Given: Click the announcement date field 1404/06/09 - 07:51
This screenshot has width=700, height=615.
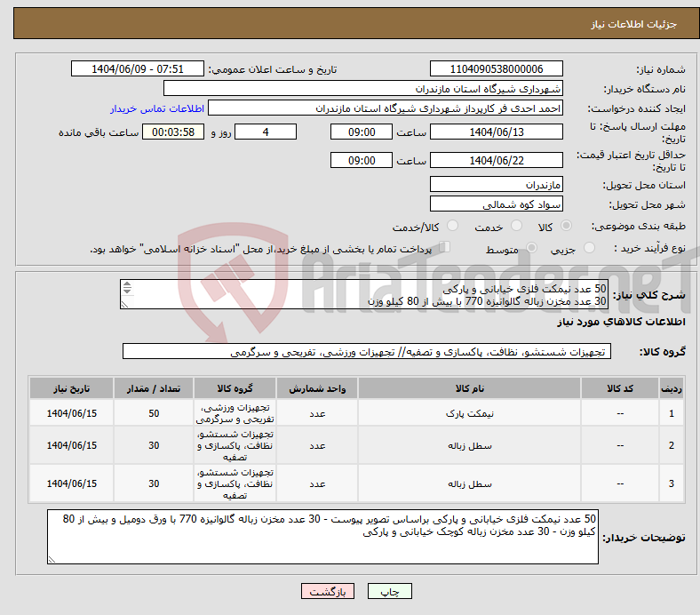Looking at the screenshot, I should pos(138,68).
